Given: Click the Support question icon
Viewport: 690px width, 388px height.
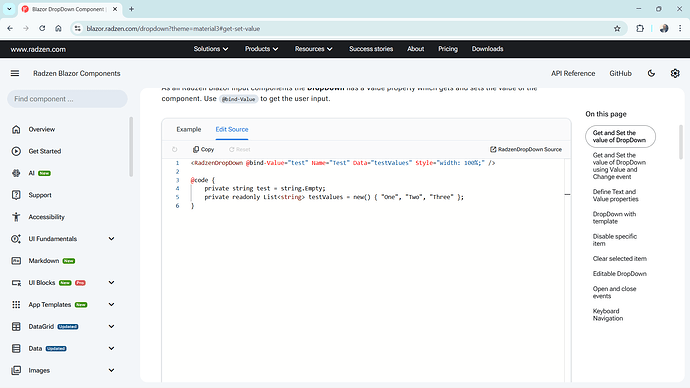Looking at the screenshot, I should pyautogui.click(x=16, y=195).
